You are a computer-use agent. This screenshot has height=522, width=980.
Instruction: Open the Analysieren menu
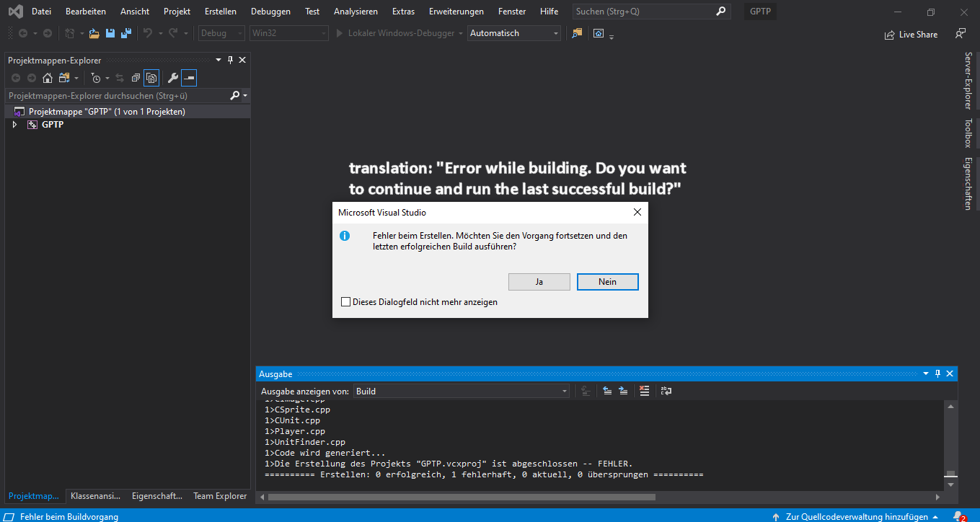tap(356, 12)
